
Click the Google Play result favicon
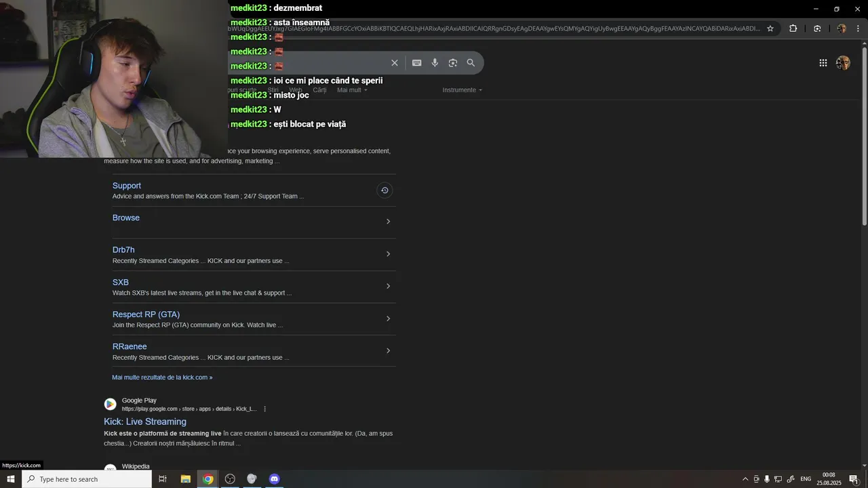tap(110, 405)
